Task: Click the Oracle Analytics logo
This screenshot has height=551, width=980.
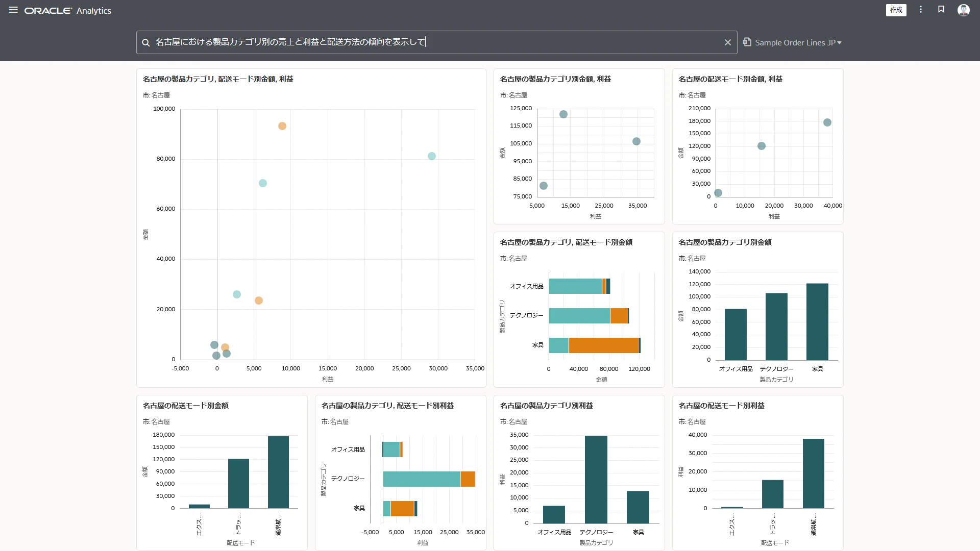Action: point(68,11)
